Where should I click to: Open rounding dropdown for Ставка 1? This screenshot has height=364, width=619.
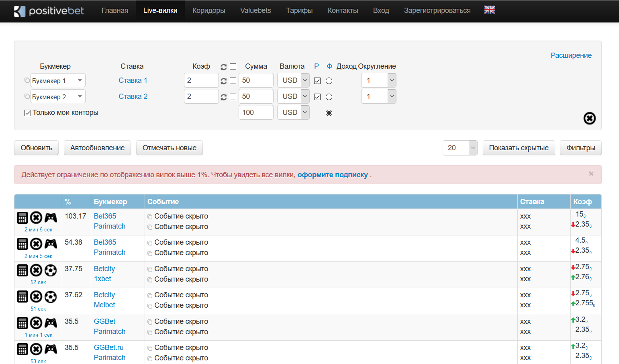click(379, 80)
